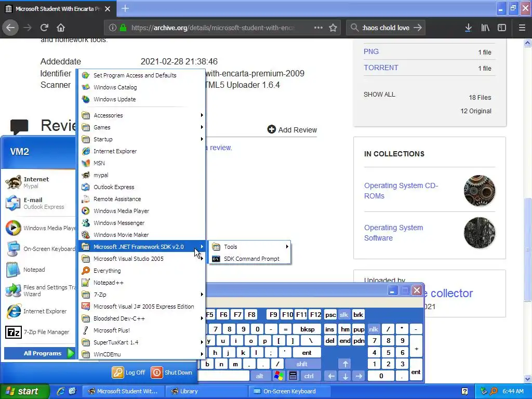The width and height of the screenshot is (532, 399).
Task: Click the F12 key on keyboard
Action: click(315, 314)
